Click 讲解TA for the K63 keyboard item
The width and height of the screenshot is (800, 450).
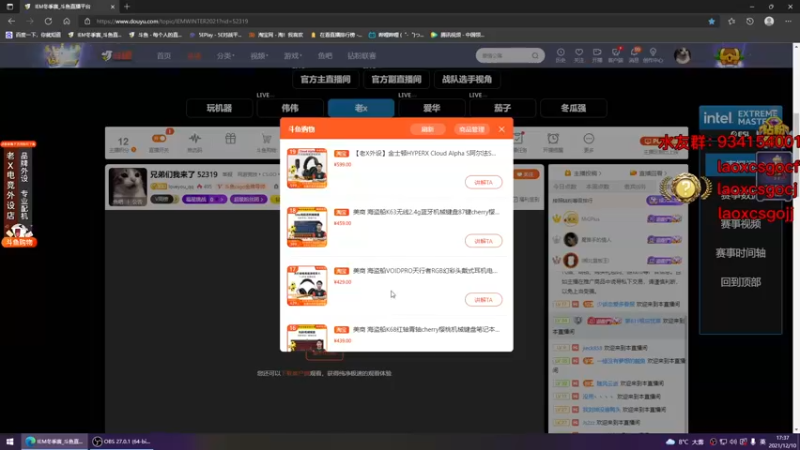pyautogui.click(x=483, y=241)
